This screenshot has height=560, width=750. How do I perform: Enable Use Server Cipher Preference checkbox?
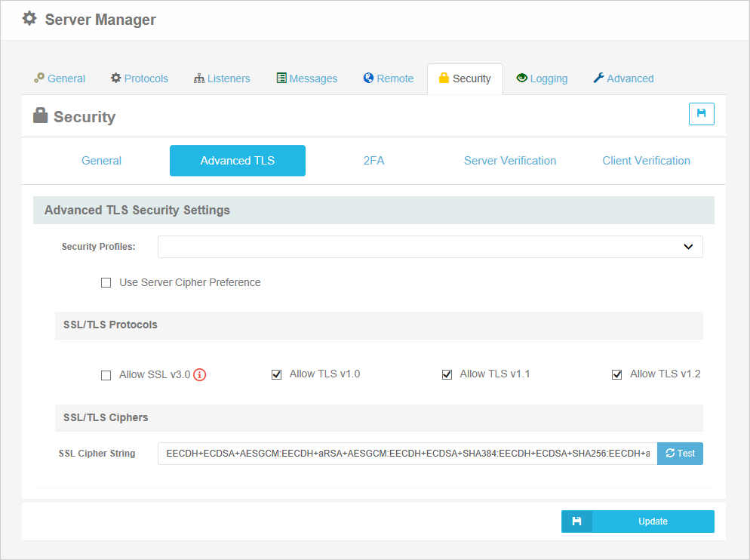point(106,283)
